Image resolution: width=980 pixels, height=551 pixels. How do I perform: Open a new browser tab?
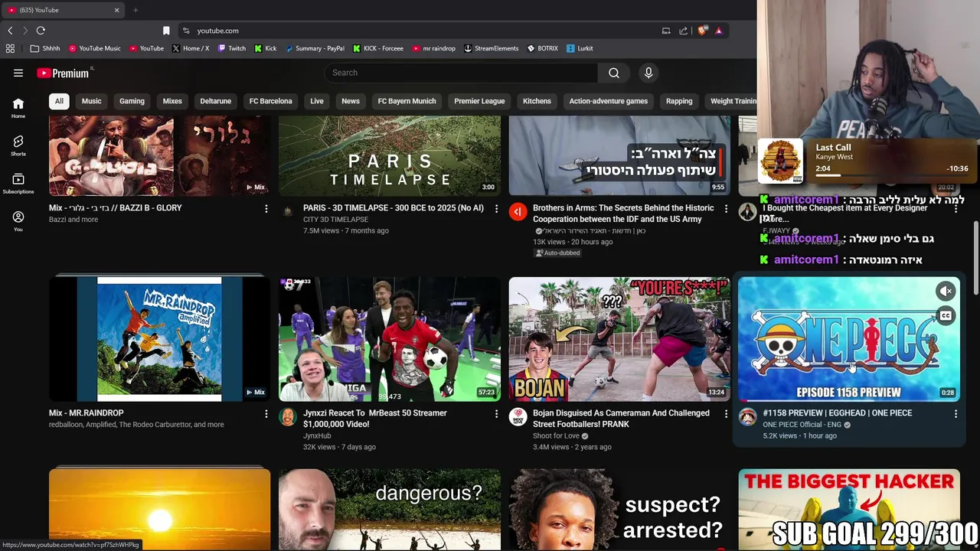pyautogui.click(x=136, y=10)
